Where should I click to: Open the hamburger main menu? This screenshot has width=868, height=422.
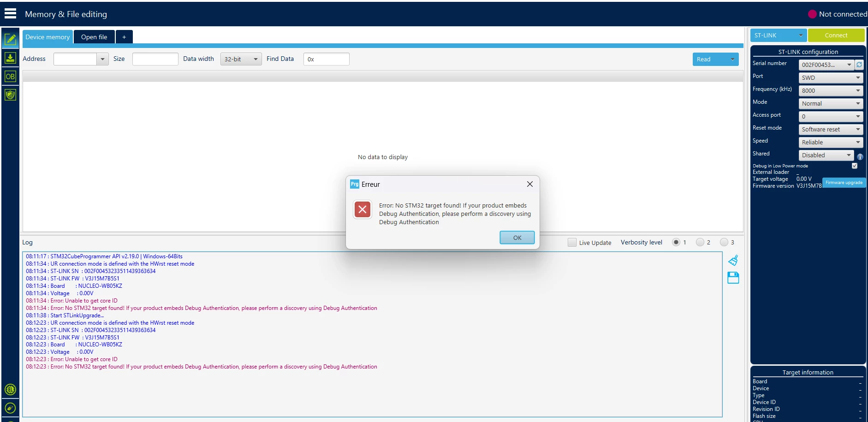10,13
